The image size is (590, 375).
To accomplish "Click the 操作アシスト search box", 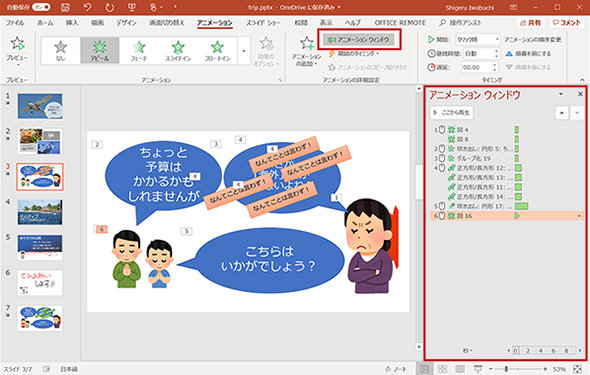I will (x=461, y=23).
